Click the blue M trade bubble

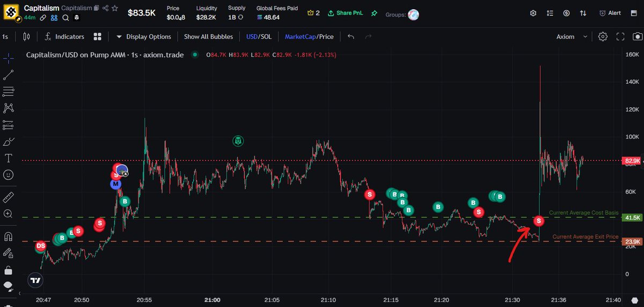(x=115, y=184)
